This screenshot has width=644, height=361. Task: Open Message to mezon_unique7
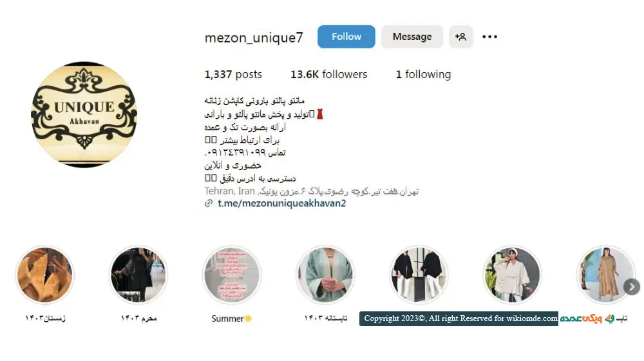click(x=412, y=37)
